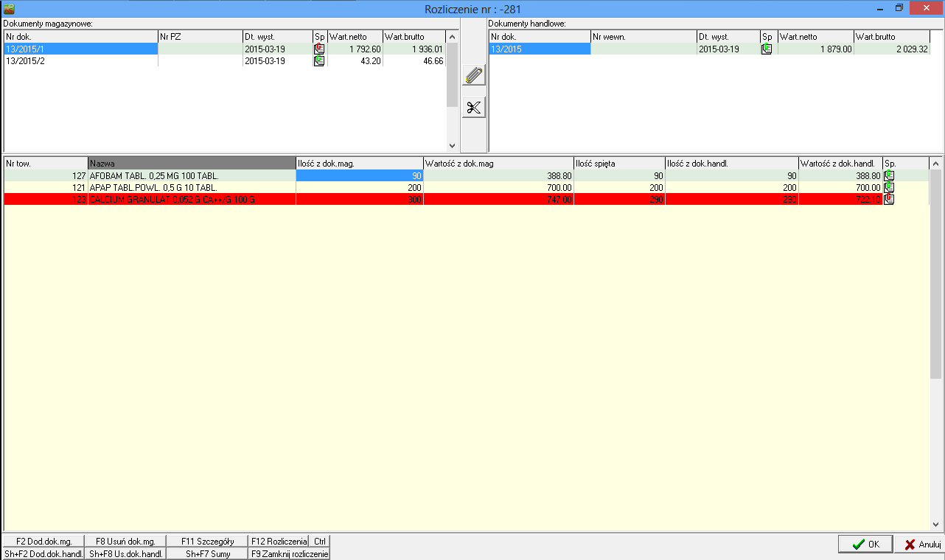Click status icon in AFOBAM TABL. row

[x=889, y=176]
